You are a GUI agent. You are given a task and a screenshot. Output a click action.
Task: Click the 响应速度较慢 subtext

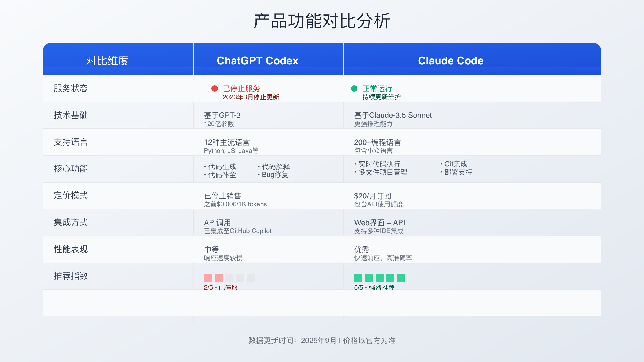tap(223, 258)
